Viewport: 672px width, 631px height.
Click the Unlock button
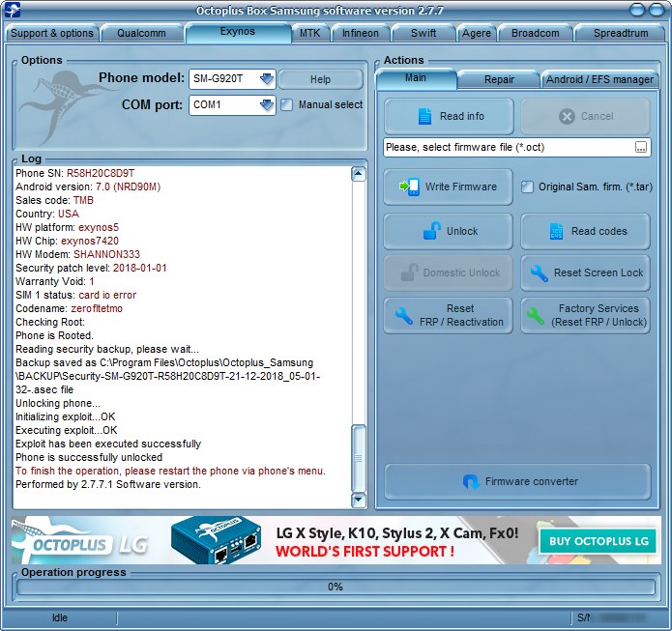click(449, 231)
